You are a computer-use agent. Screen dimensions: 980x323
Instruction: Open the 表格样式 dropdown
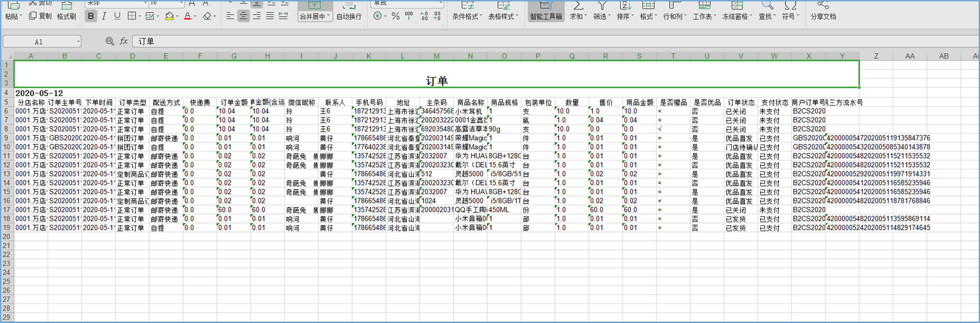[503, 17]
